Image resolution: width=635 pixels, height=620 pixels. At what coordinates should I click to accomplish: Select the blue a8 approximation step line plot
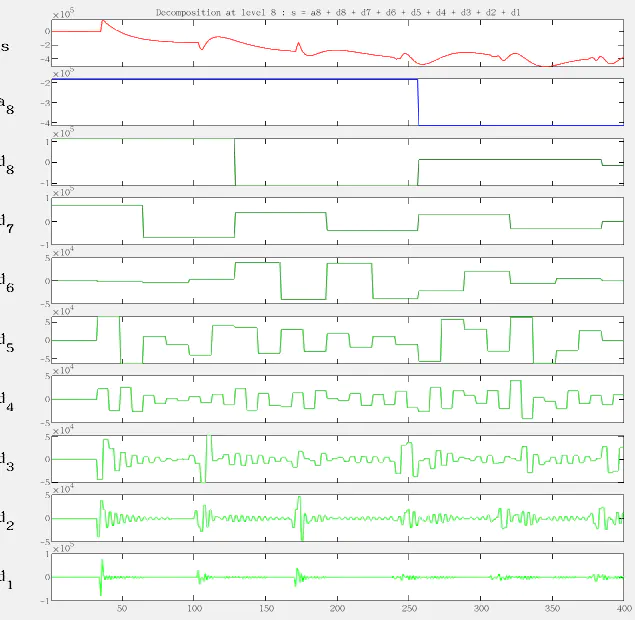pos(337,102)
